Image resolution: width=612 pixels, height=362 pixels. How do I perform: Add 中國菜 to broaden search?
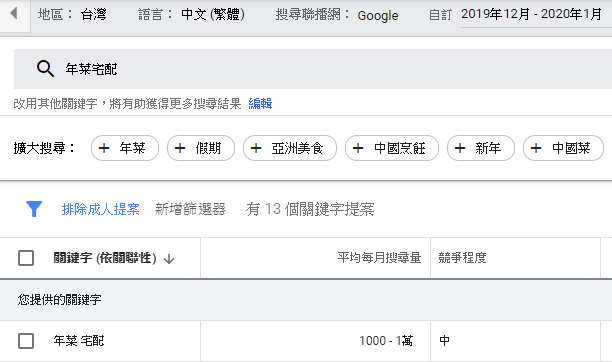(x=563, y=148)
